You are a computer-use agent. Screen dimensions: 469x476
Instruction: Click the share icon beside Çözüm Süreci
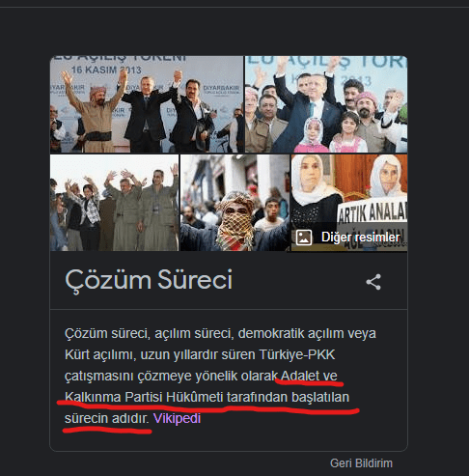click(373, 282)
